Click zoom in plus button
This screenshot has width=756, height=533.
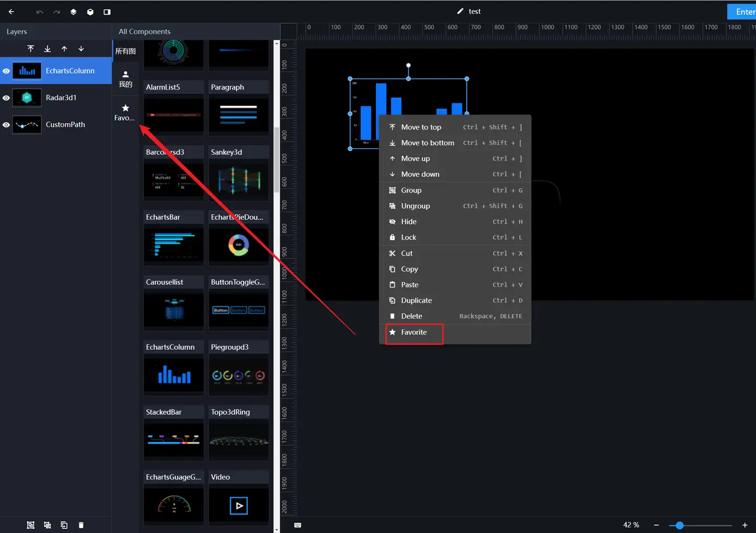coord(744,525)
